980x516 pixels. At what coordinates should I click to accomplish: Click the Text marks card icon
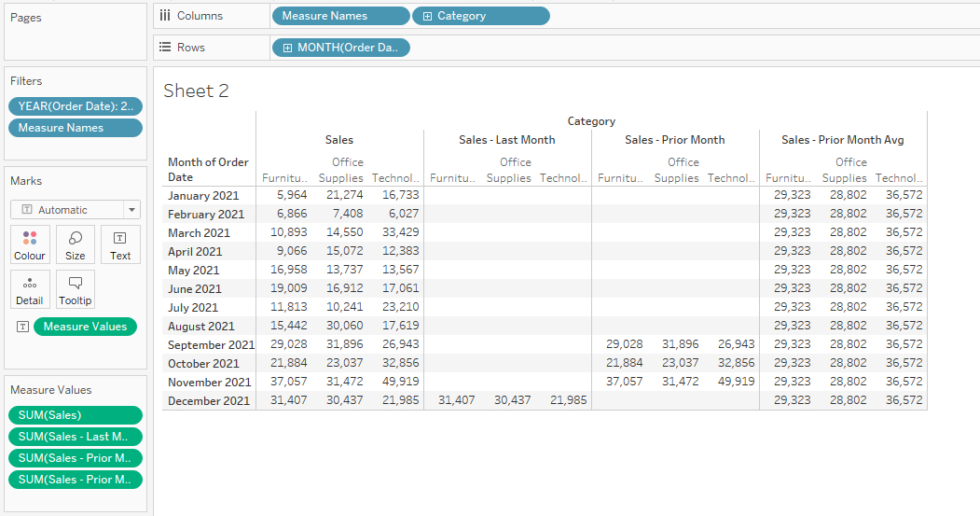[120, 244]
